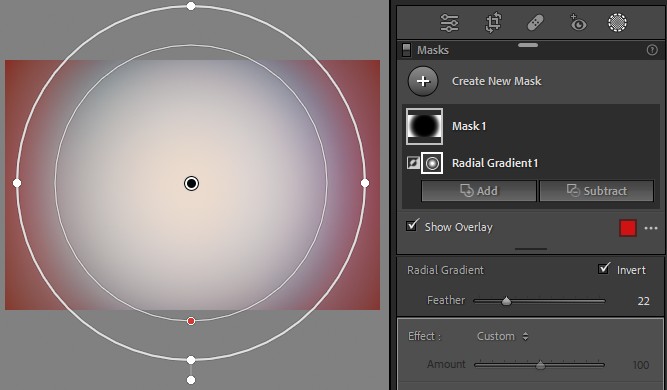The width and height of the screenshot is (667, 390).
Task: Click the right handle of outer circle
Action: tap(365, 183)
